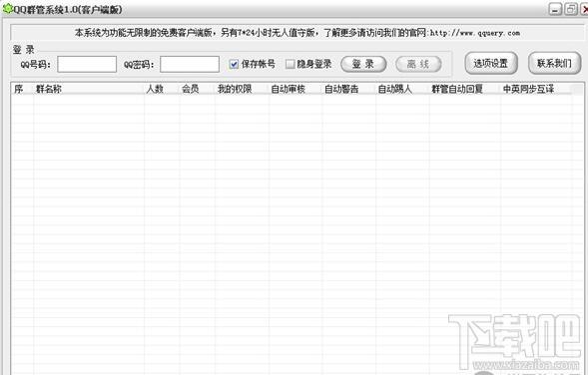
Task: Click the 联系我们 button
Action: tap(555, 63)
